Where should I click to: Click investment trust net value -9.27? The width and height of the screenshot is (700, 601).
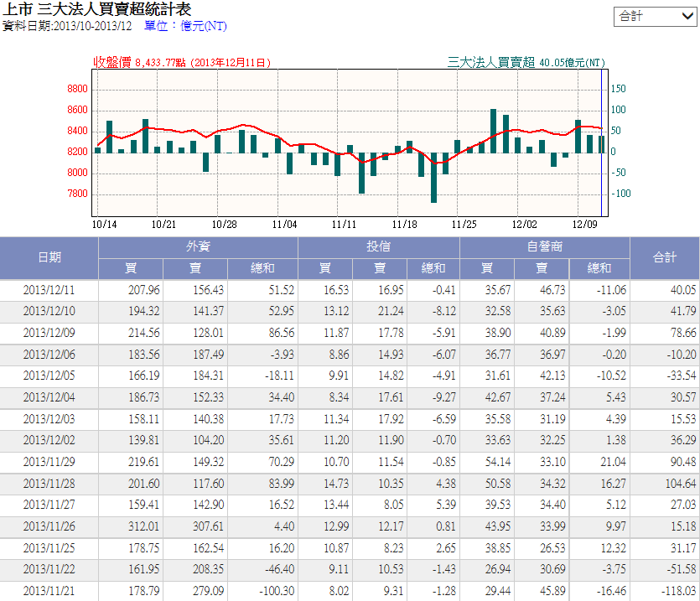click(443, 398)
